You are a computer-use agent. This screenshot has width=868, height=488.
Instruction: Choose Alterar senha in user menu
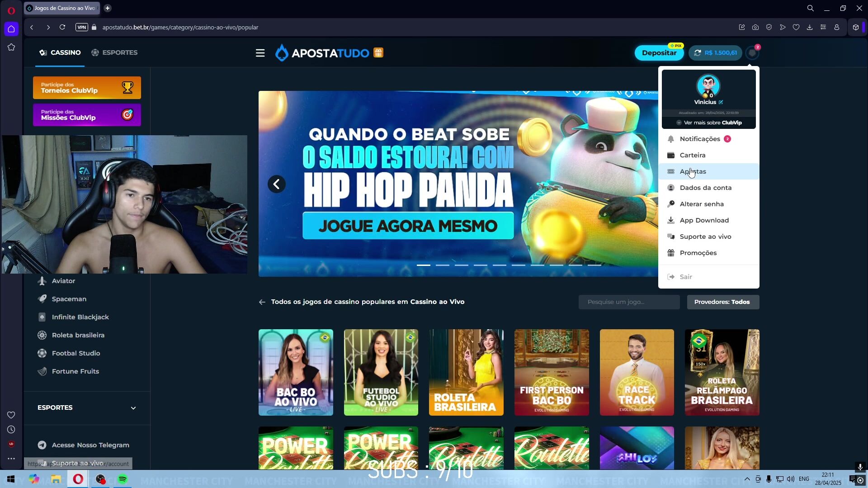click(708, 204)
